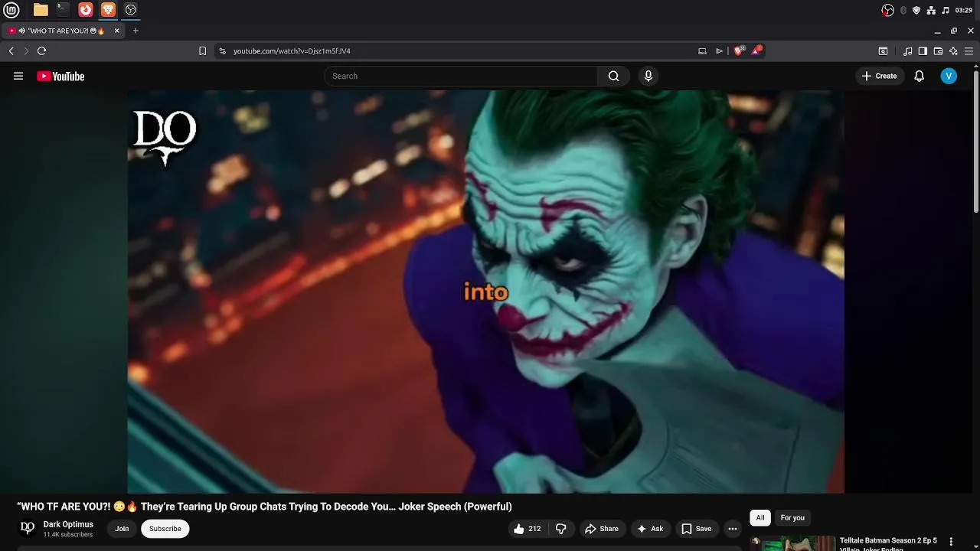The image size is (980, 551).
Task: Open Brave Rewards triangle icon
Action: point(756,51)
